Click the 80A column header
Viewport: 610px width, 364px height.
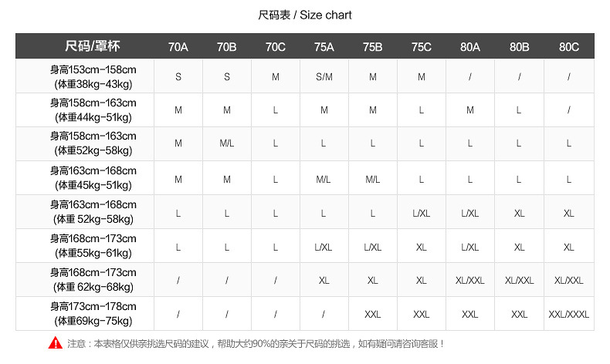pos(470,47)
